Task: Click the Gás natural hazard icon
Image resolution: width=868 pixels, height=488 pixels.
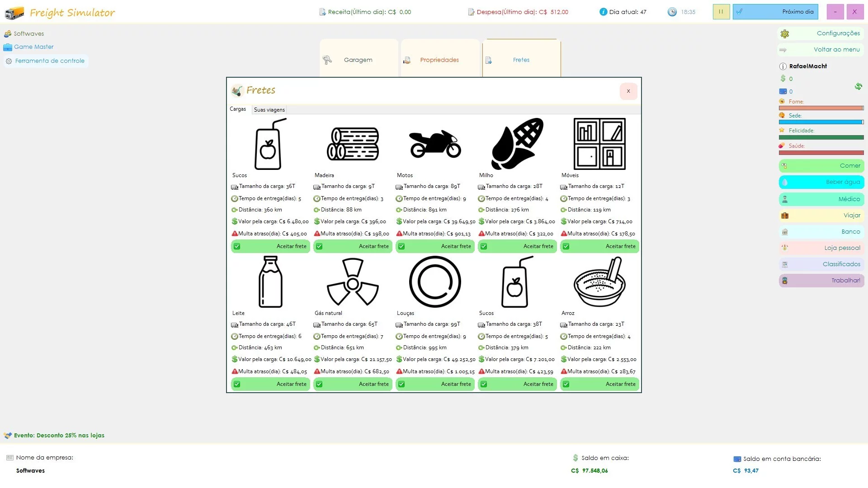Action: pyautogui.click(x=353, y=282)
